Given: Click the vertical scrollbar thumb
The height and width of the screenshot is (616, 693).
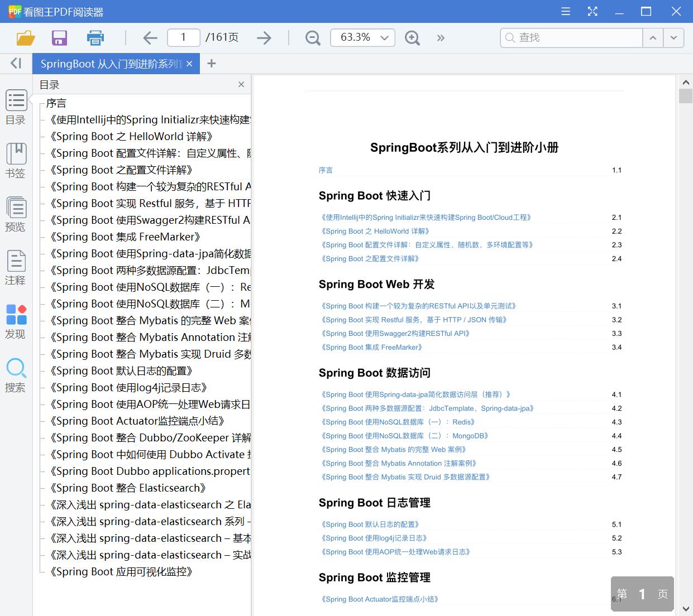Looking at the screenshot, I should pos(686,95).
